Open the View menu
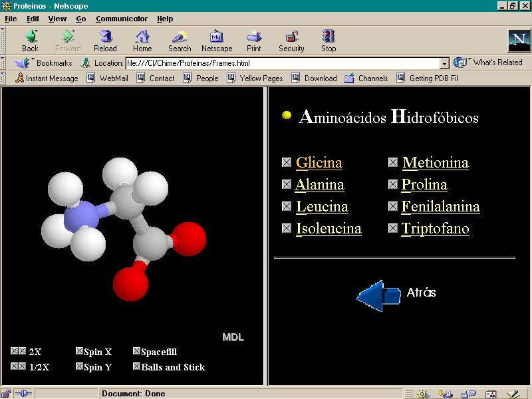This screenshot has height=399, width=532. click(x=57, y=19)
